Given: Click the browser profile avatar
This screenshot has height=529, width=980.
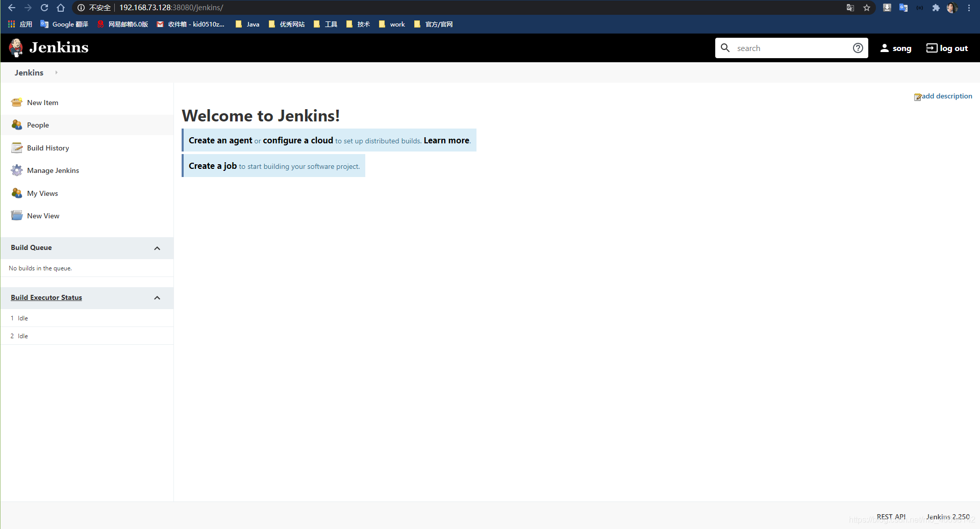Looking at the screenshot, I should pos(952,8).
